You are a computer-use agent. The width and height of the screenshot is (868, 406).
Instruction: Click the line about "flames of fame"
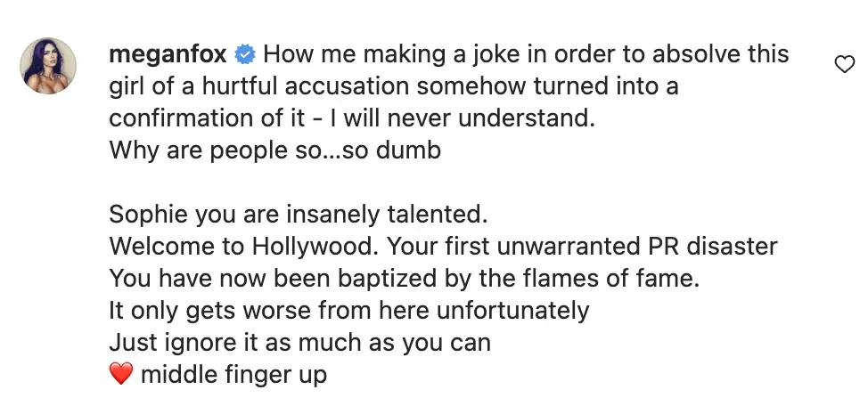[x=405, y=279]
